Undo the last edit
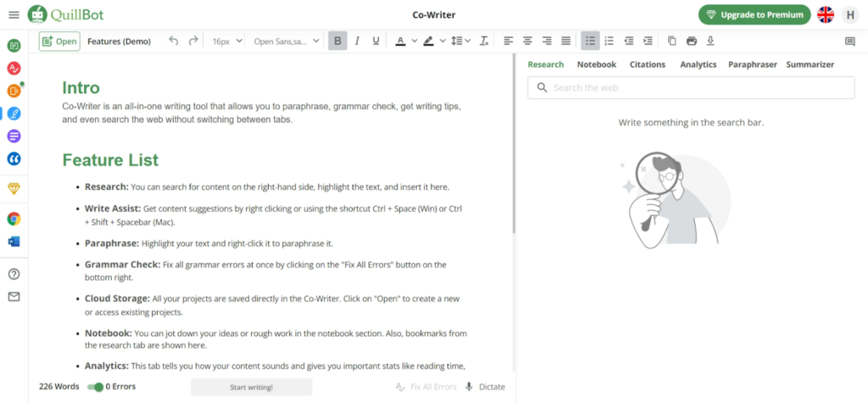The width and height of the screenshot is (868, 403). [x=174, y=41]
